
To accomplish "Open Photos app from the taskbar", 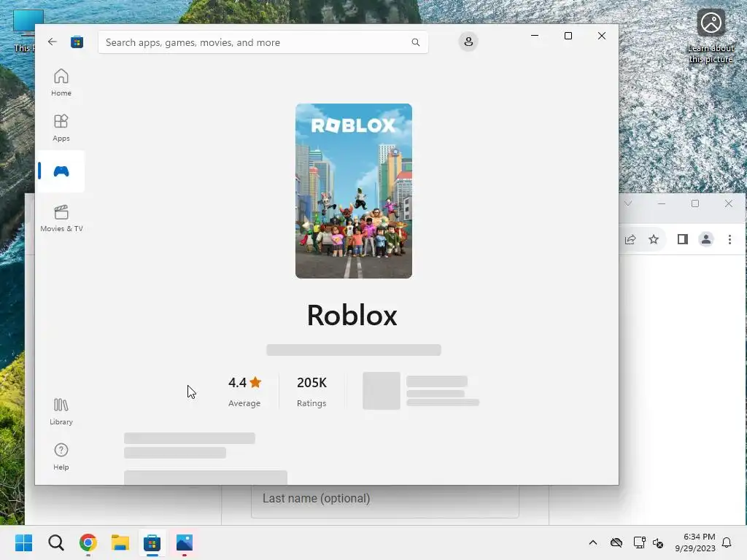I will [185, 542].
